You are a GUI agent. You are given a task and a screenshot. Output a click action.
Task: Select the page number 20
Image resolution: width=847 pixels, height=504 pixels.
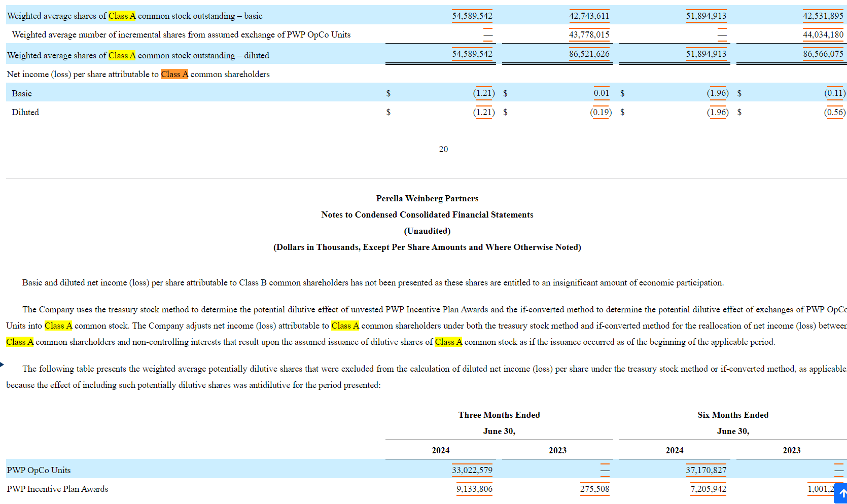(x=443, y=149)
